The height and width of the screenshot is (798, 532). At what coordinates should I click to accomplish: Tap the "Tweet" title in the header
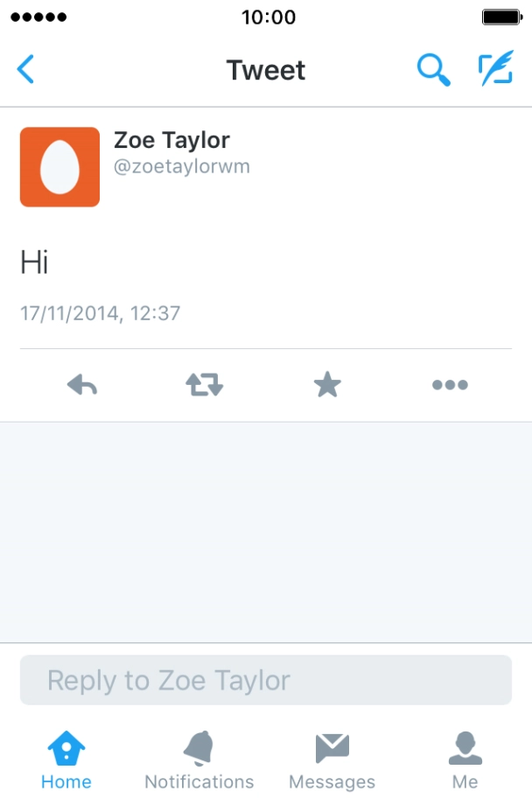pos(266,70)
